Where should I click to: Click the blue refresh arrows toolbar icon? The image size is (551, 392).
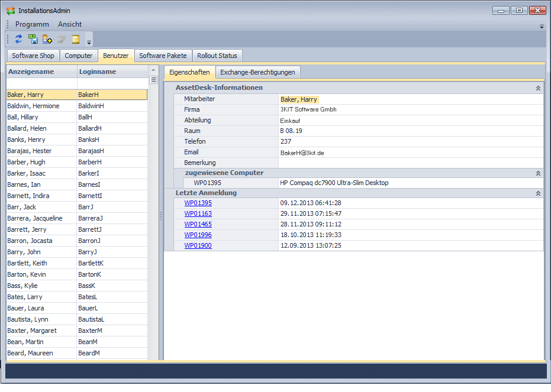tap(19, 39)
